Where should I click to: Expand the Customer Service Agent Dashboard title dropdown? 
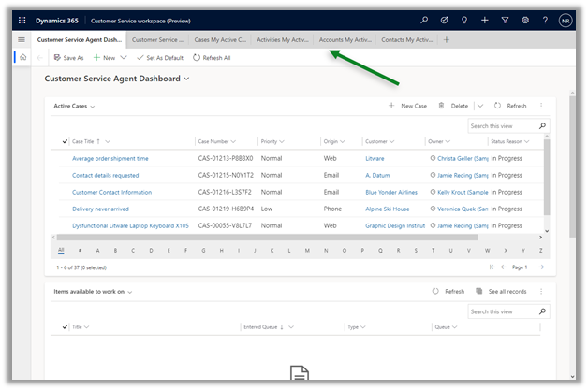click(186, 79)
